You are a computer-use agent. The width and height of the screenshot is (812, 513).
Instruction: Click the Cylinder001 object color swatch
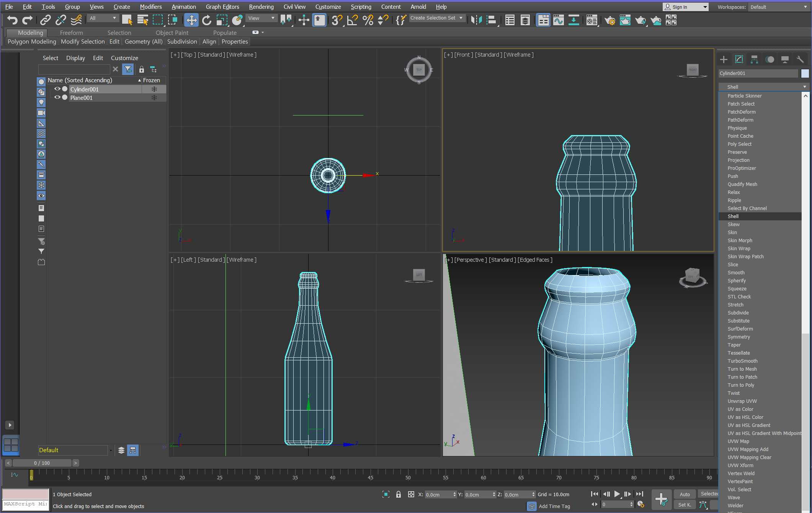805,73
